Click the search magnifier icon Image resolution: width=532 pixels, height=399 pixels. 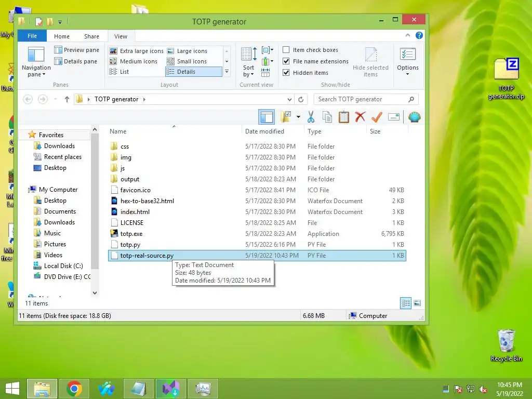point(411,99)
